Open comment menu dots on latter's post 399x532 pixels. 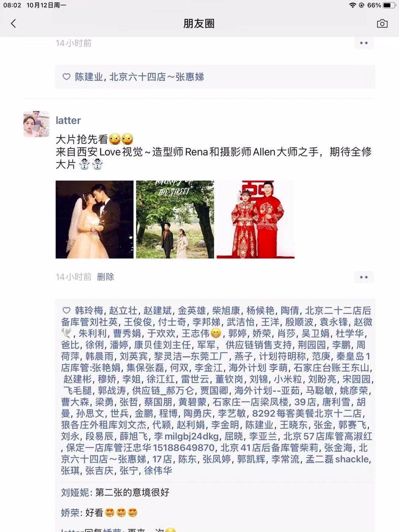(x=364, y=277)
